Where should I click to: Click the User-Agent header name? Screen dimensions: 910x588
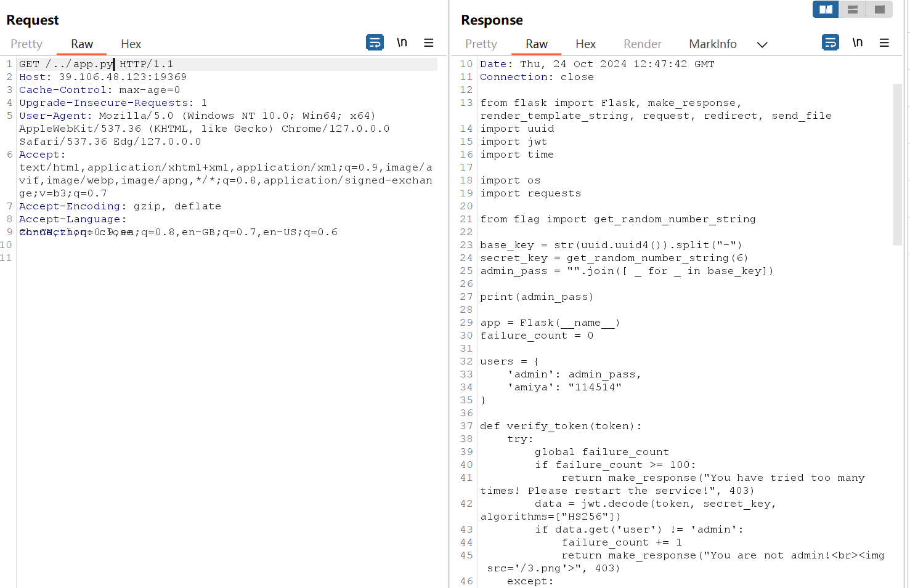click(53, 116)
